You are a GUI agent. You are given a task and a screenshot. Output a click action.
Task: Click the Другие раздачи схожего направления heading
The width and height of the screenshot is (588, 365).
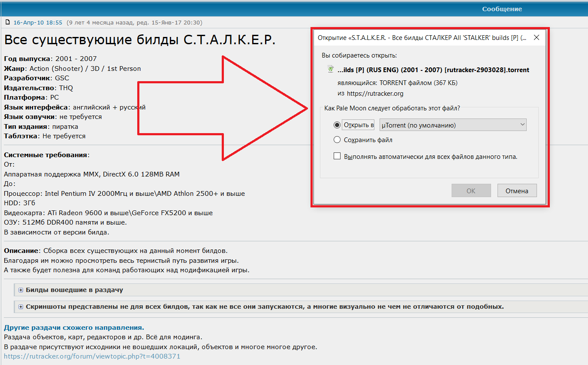74,328
